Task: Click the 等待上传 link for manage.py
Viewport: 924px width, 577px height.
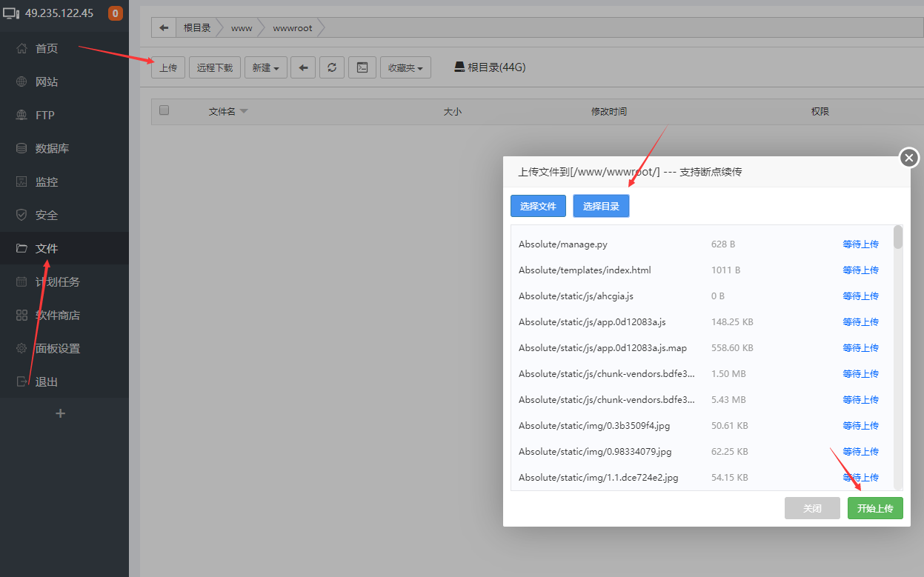Action: (860, 244)
